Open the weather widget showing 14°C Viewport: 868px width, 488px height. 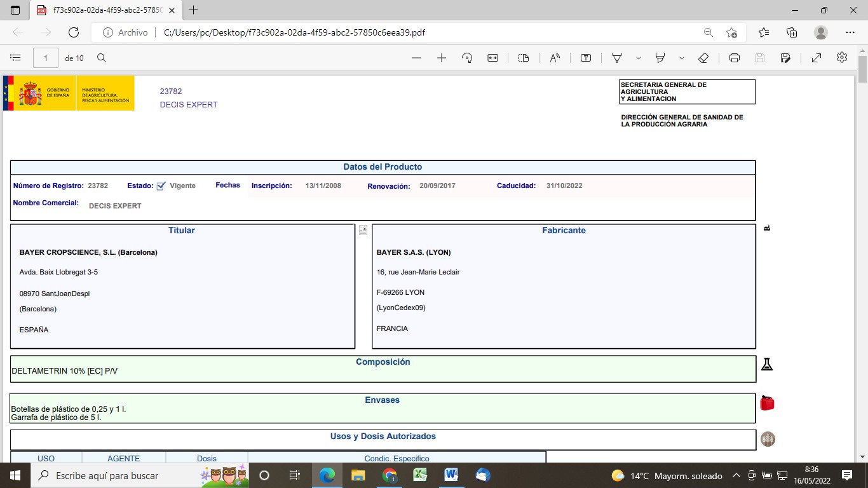667,475
